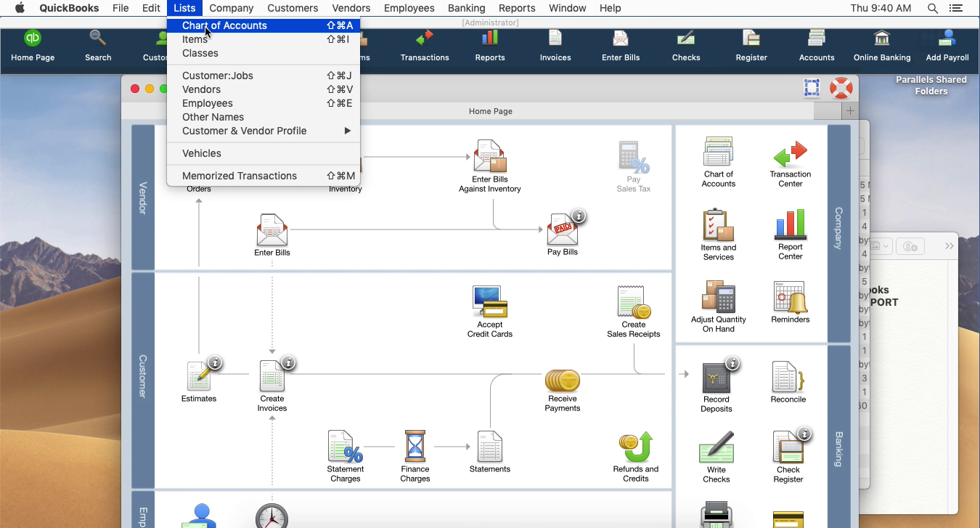Screen dimensions: 980x528
Task: Click the Report Center icon
Action: coord(791,224)
